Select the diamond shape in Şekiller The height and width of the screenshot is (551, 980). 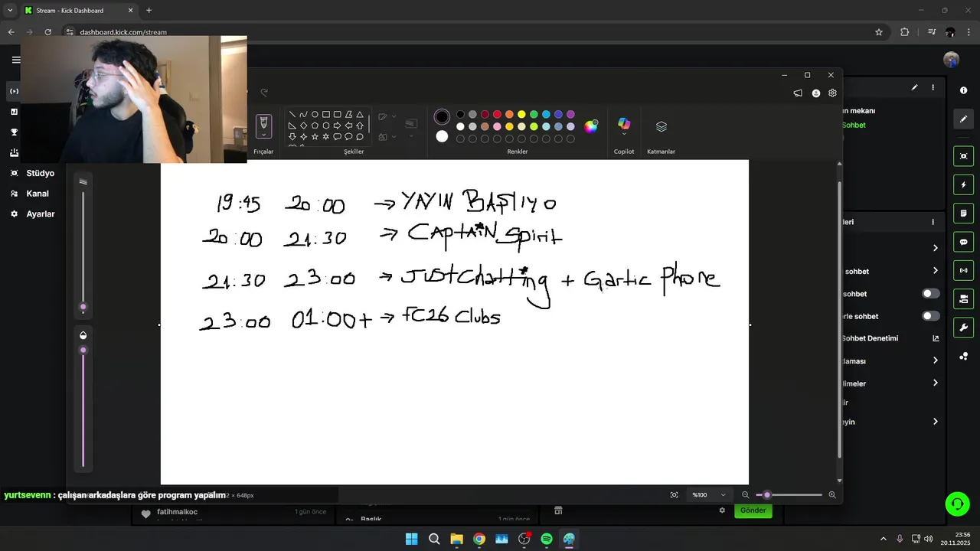(303, 126)
